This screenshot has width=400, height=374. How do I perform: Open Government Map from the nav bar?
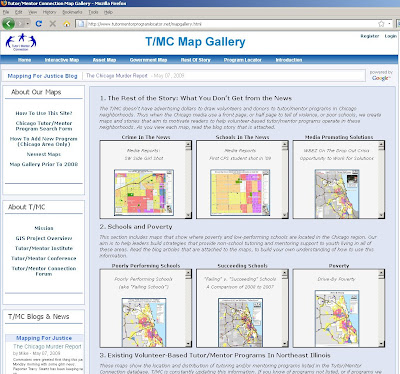point(148,60)
